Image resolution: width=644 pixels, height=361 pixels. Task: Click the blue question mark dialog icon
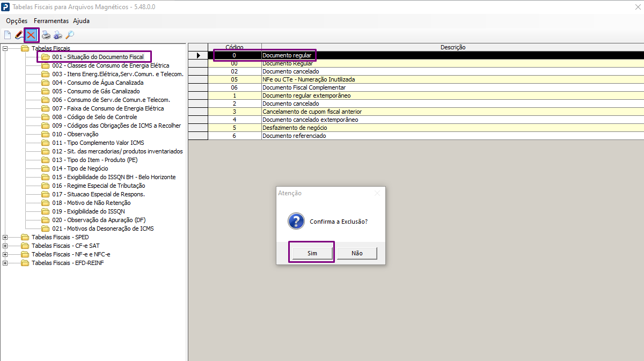[x=296, y=221]
